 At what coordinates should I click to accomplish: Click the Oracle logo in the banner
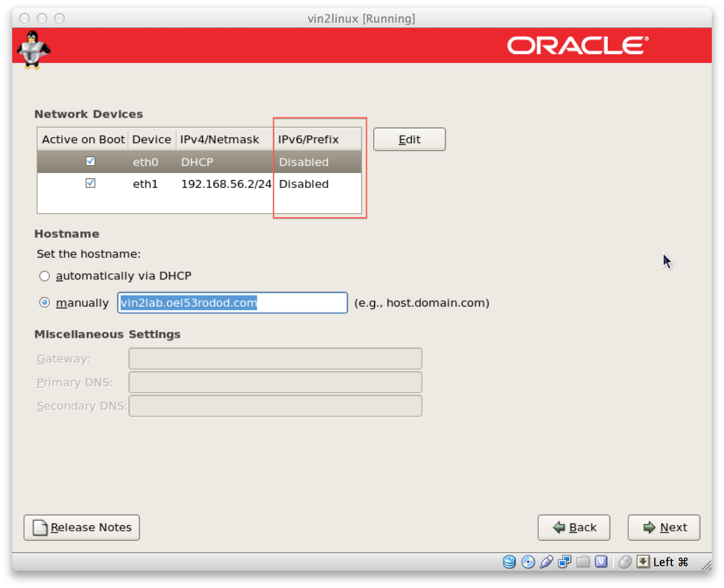pos(578,45)
